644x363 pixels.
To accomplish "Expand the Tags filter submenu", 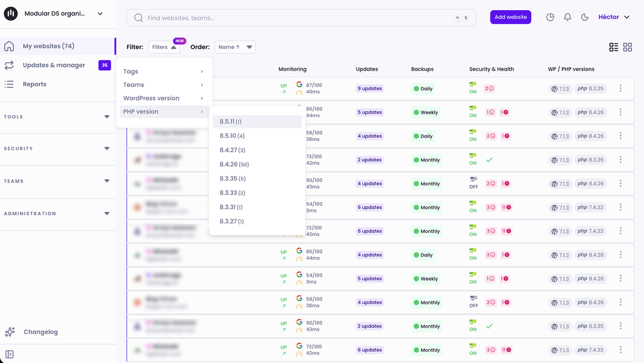I will pos(164,72).
